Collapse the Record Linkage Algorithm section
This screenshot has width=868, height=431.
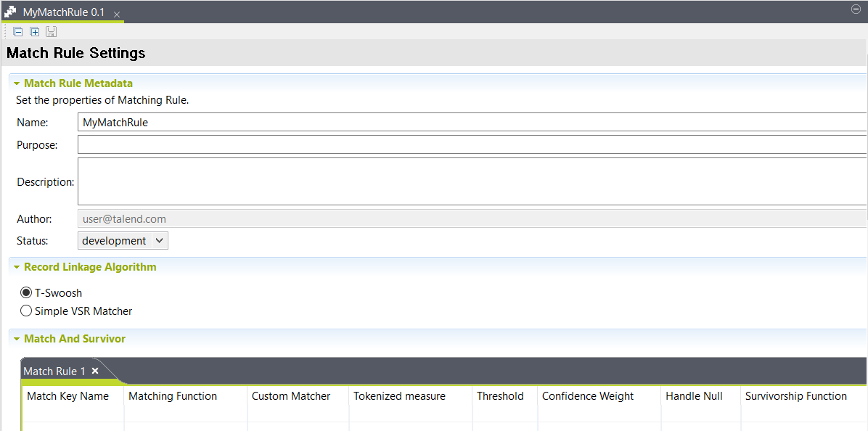[x=17, y=267]
